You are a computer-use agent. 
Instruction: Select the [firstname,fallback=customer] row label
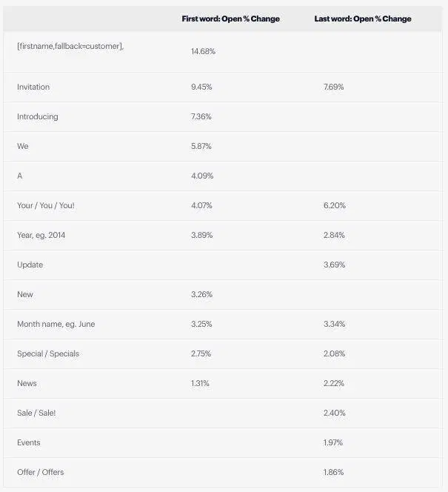[70, 46]
